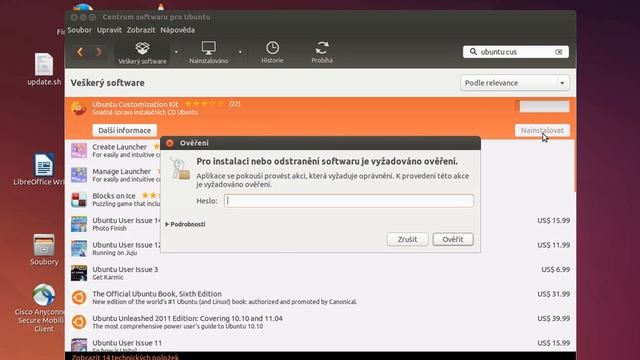
Task: Click the results list scrollbar
Action: pos(574,166)
